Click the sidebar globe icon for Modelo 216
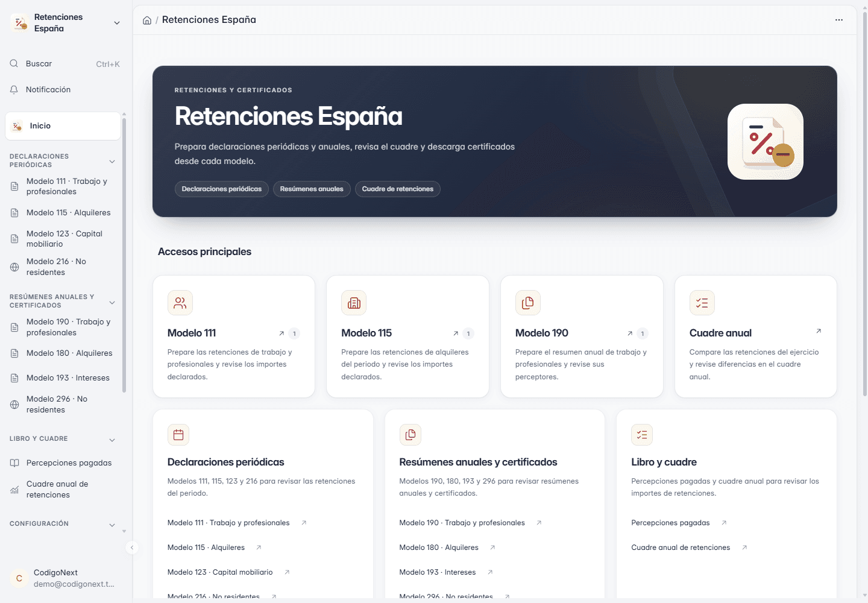This screenshot has height=603, width=868. 14,267
